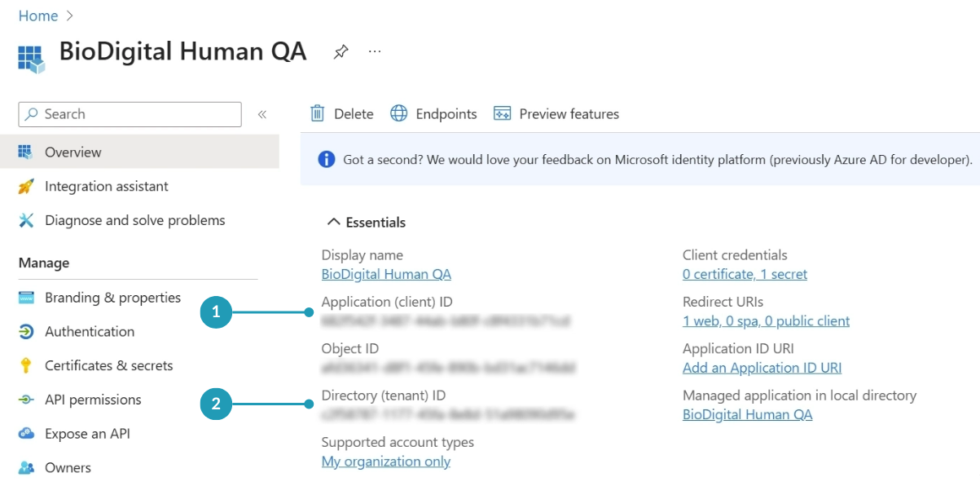Open the My organization only link
Viewport: 980px width, 486px height.
[x=386, y=462]
